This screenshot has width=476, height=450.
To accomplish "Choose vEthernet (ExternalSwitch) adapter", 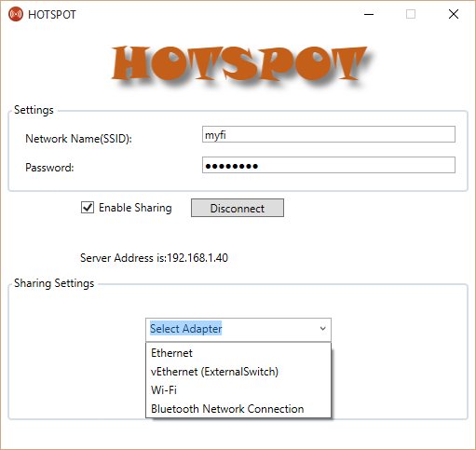I will click(238, 372).
